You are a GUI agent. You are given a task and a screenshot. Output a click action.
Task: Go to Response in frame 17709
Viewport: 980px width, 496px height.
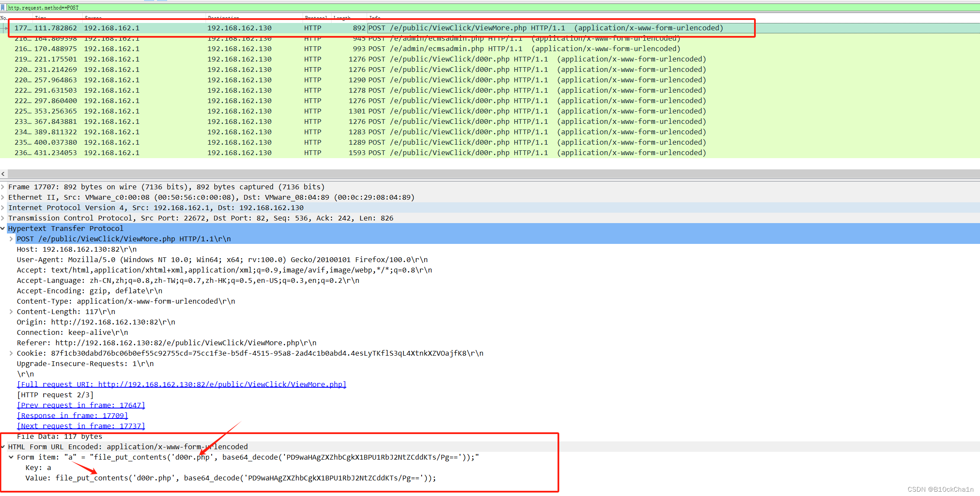(x=72, y=416)
